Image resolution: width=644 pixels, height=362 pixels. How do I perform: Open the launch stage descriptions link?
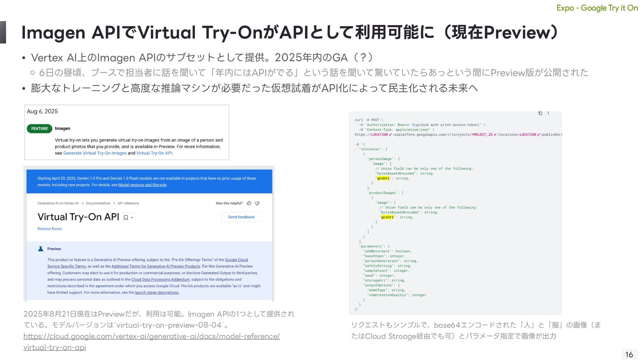click(x=157, y=293)
